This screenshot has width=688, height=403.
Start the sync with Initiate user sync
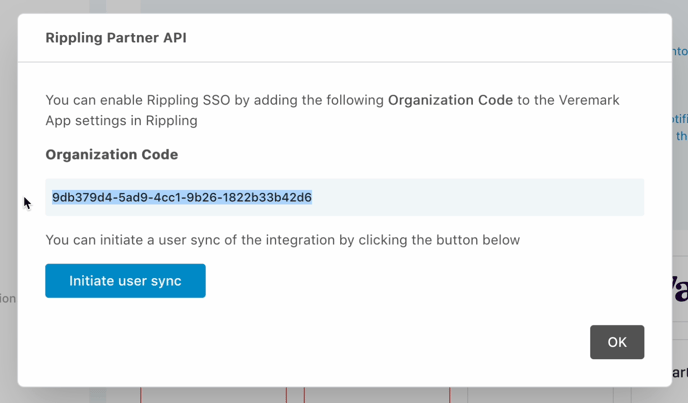(125, 281)
